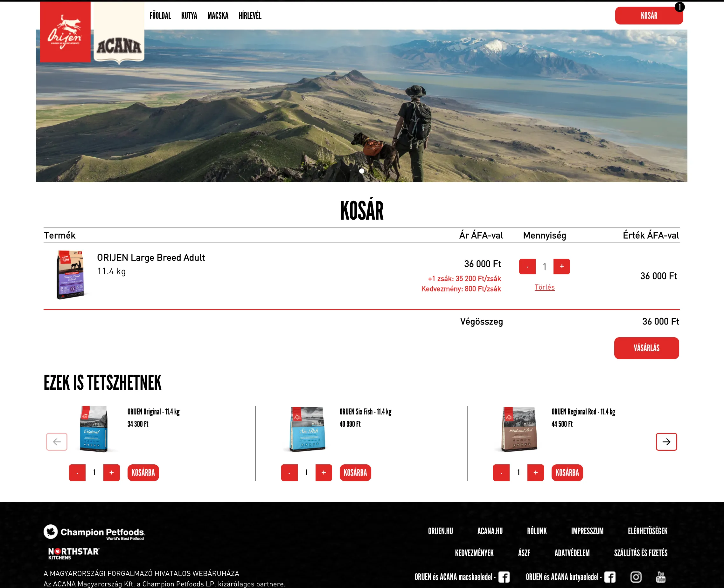Image resolution: width=724 pixels, height=588 pixels.
Task: Click the quantity value for ORIJEN Regional Red
Action: tap(519, 473)
